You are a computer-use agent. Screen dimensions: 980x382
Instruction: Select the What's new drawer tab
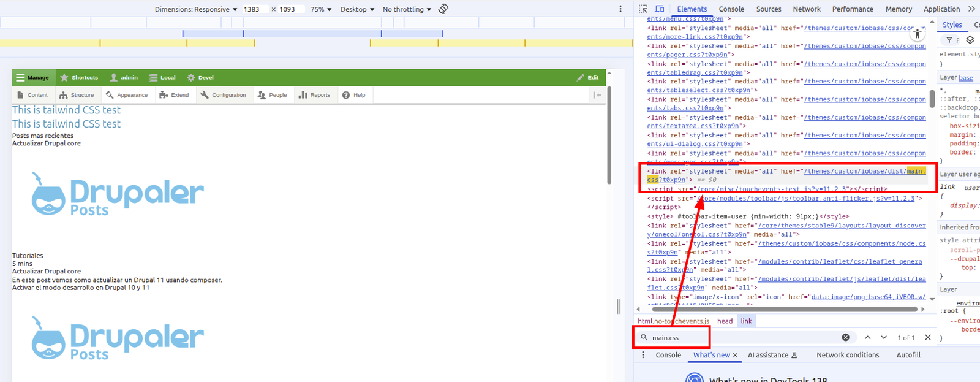coord(711,355)
